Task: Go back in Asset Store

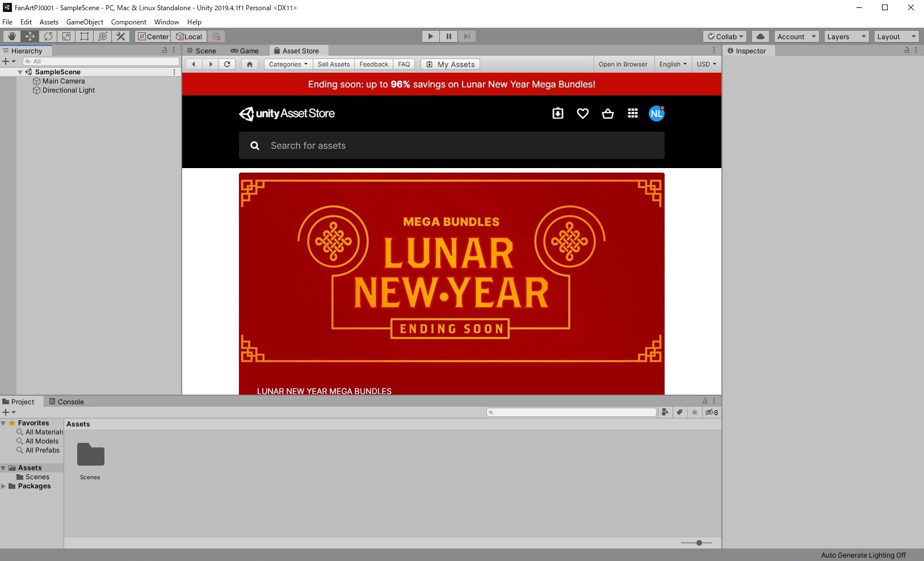Action: point(194,64)
